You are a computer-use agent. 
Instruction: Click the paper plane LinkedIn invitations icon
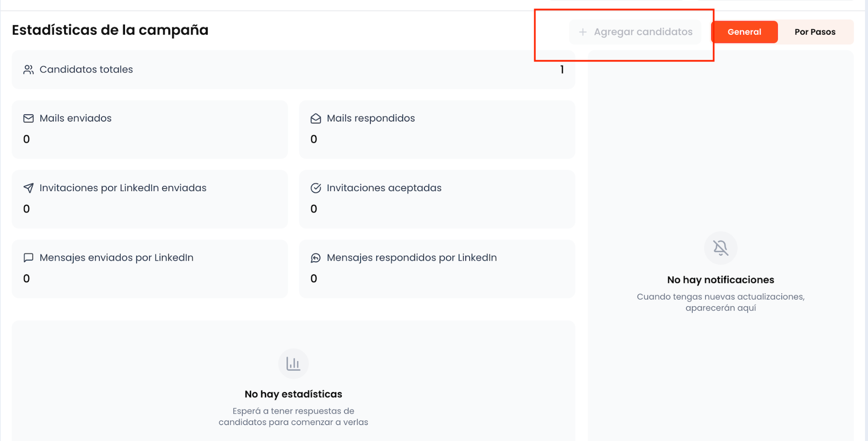(x=28, y=188)
